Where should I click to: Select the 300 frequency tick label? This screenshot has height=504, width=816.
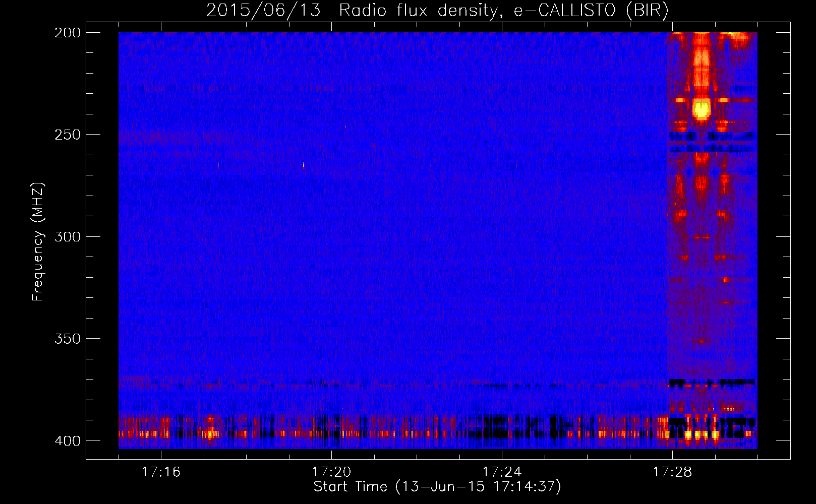(x=68, y=236)
